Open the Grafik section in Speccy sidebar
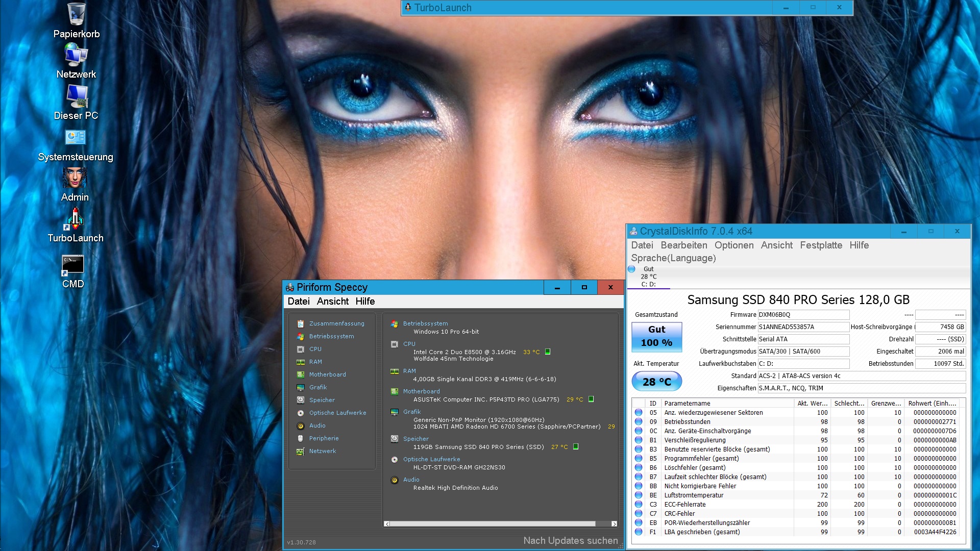This screenshot has width=980, height=551. click(317, 387)
